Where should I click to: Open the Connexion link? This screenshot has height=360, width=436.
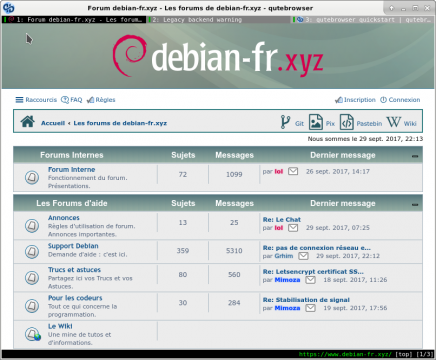404,100
